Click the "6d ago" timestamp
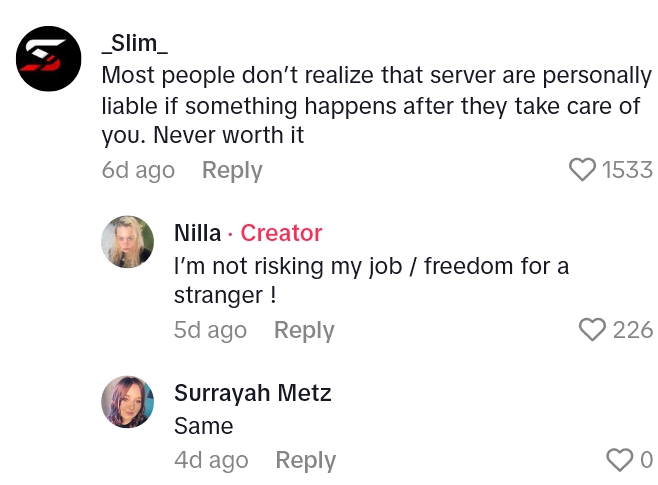 point(138,170)
